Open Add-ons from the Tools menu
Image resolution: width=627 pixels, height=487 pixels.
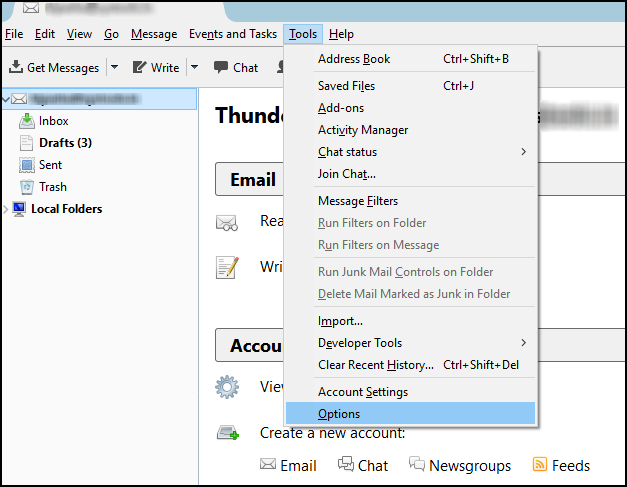[x=410, y=108]
